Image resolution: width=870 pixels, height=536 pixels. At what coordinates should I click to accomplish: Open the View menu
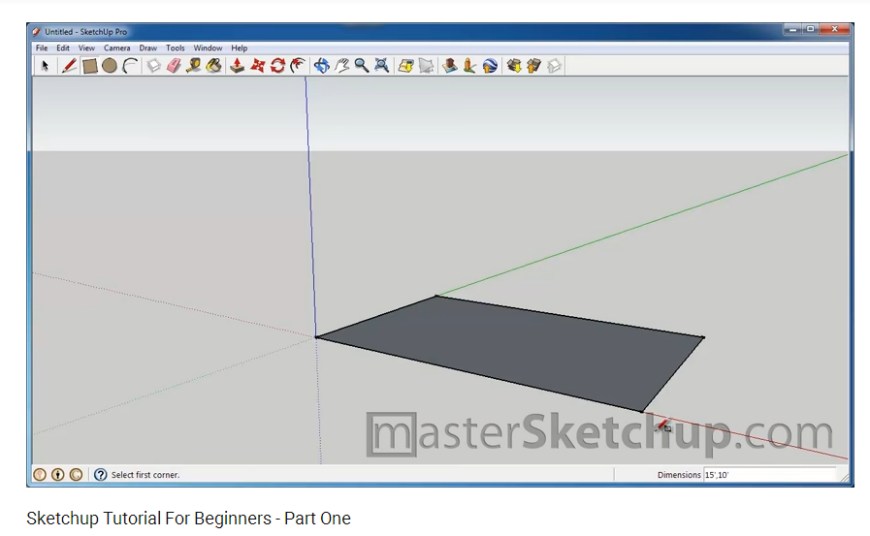click(x=86, y=48)
